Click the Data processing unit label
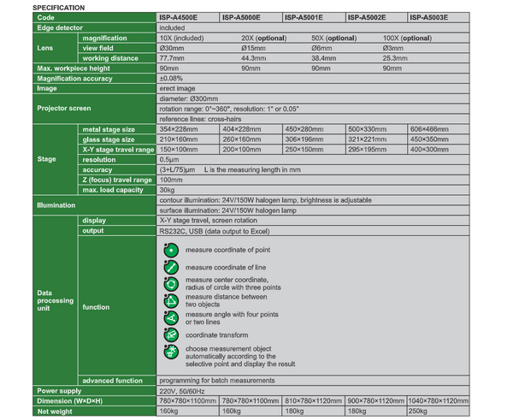The width and height of the screenshot is (513, 420). coord(56,300)
